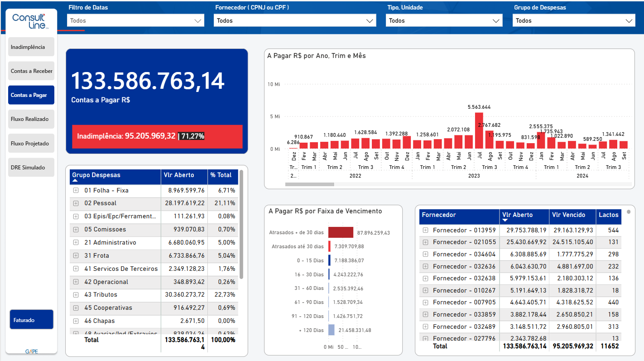This screenshot has height=361, width=644.
Task: Expand the 46 Chapas row
Action: click(76, 321)
